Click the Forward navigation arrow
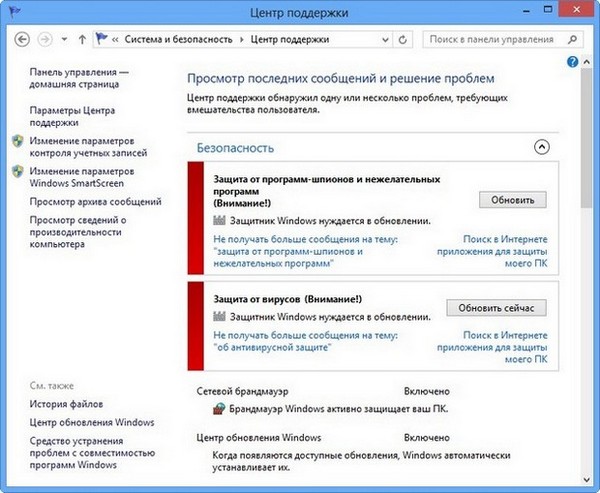 (45, 39)
